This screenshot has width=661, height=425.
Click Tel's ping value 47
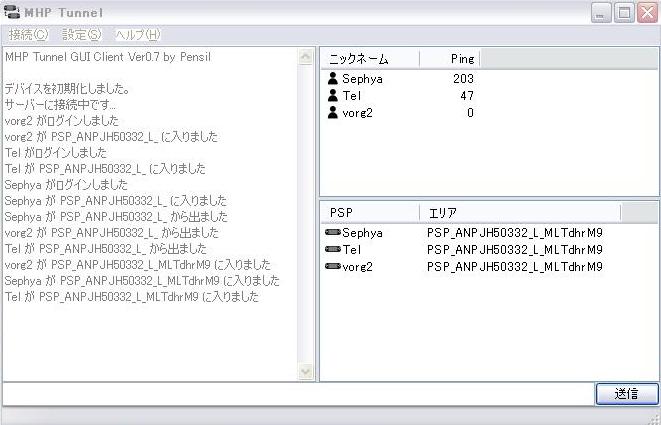pyautogui.click(x=467, y=96)
